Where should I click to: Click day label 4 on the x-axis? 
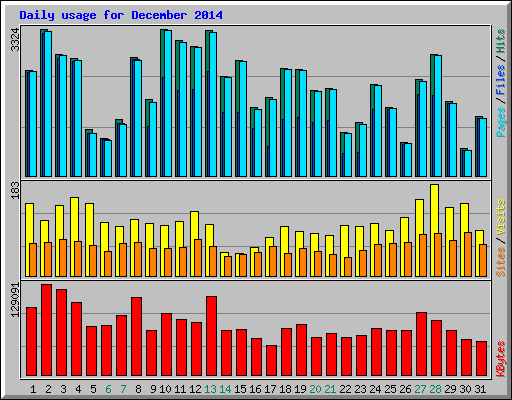click(78, 389)
